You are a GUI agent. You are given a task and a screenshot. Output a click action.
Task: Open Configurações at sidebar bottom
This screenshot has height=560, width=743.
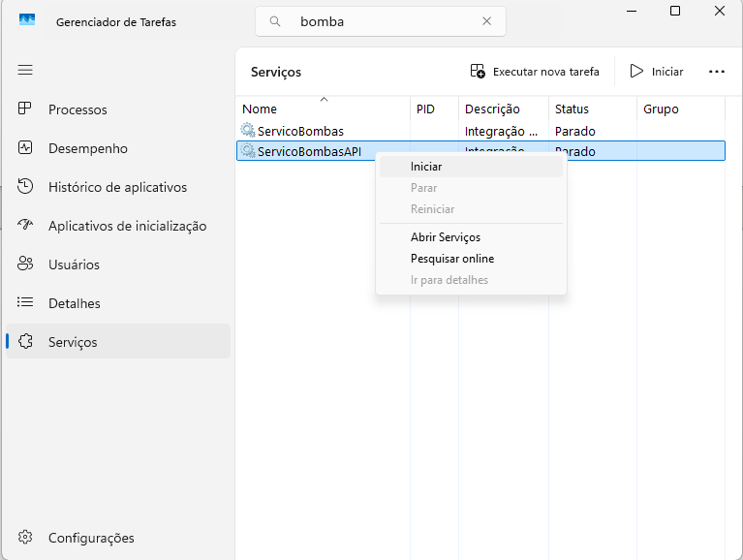coord(117,538)
